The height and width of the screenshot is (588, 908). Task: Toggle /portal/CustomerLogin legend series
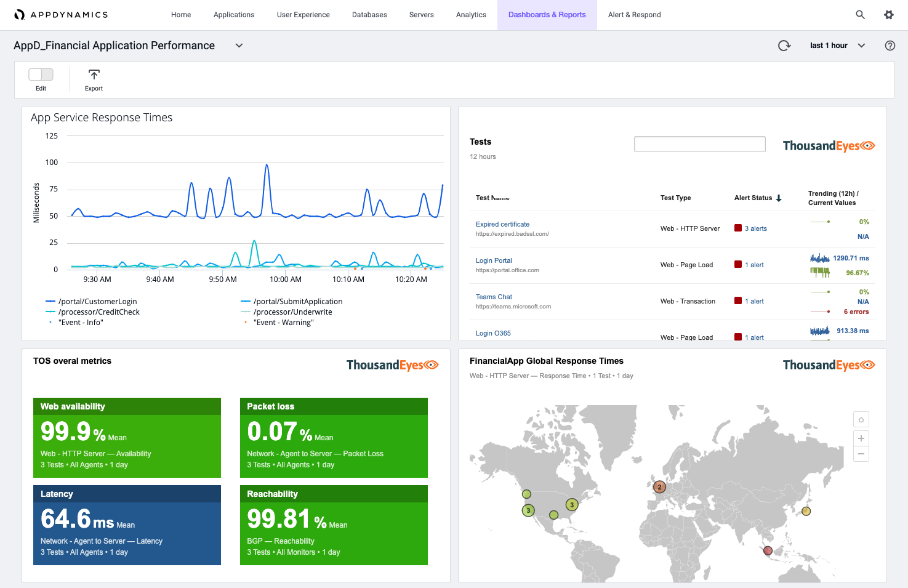point(91,301)
